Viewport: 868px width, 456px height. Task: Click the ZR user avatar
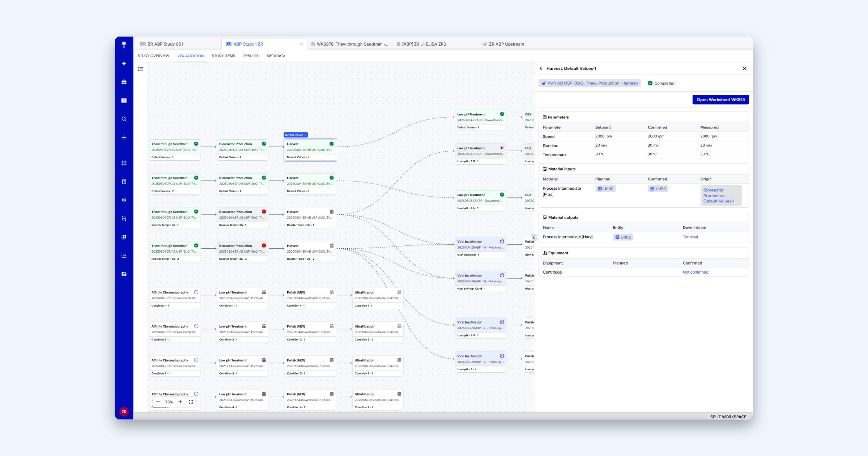(x=124, y=412)
